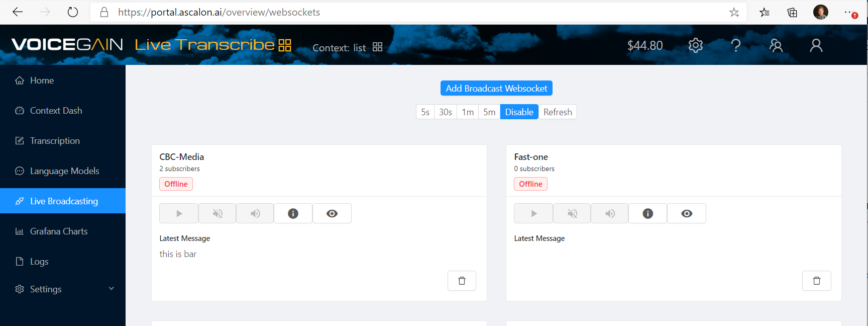Image resolution: width=868 pixels, height=326 pixels.
Task: Set auto-refresh interval to 30s
Action: point(446,112)
